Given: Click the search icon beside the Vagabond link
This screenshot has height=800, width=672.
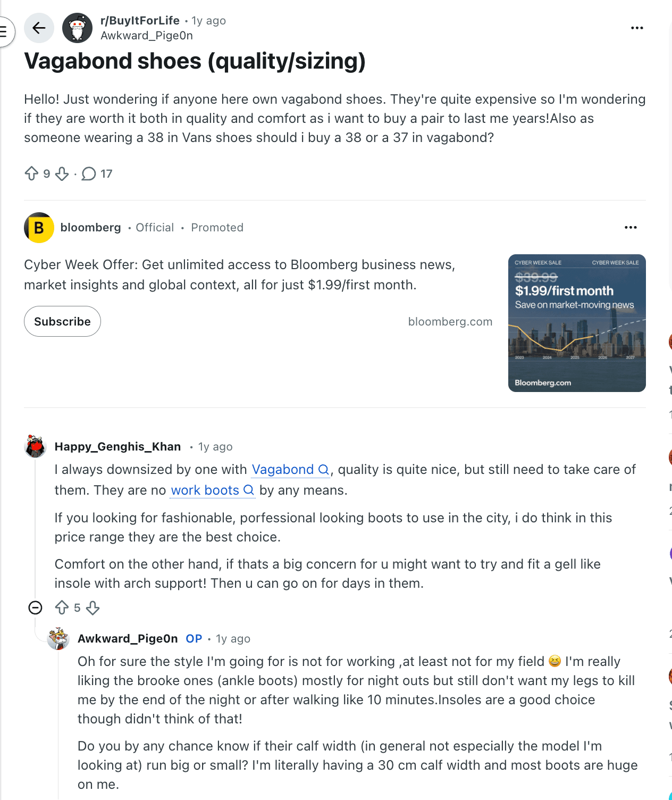Looking at the screenshot, I should point(324,470).
